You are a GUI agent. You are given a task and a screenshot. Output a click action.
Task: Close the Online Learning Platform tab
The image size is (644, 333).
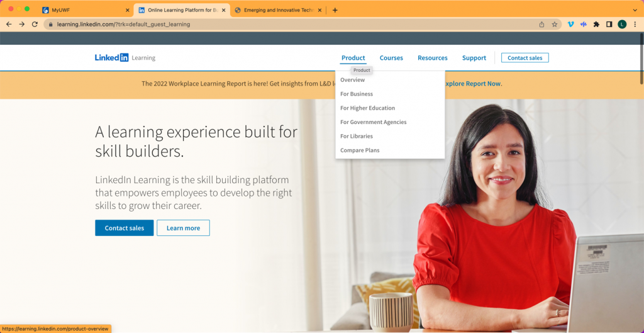pos(224,10)
